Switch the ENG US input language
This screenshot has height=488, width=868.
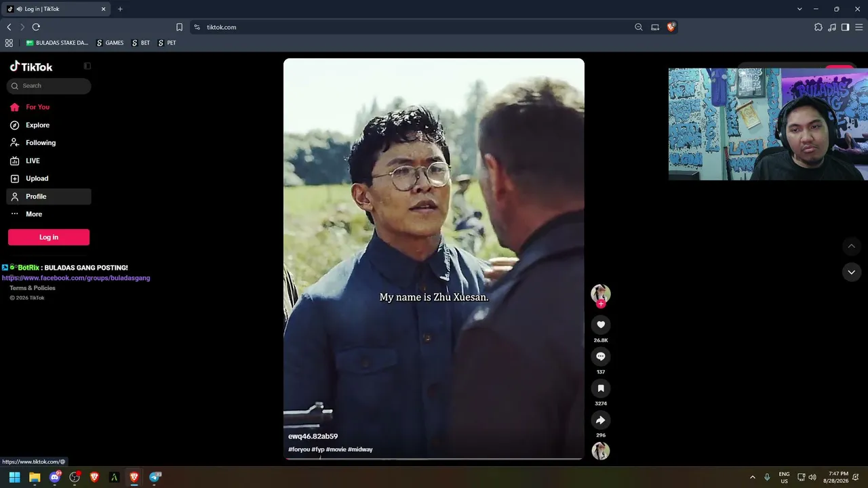pos(784,477)
